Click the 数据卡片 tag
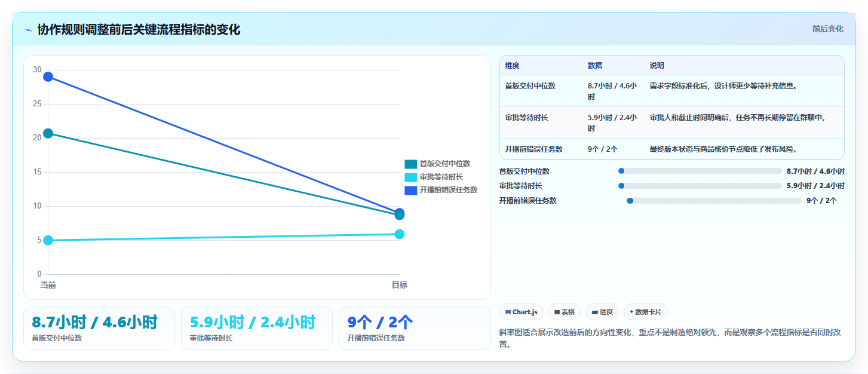This screenshot has width=868, height=374. pos(646,312)
